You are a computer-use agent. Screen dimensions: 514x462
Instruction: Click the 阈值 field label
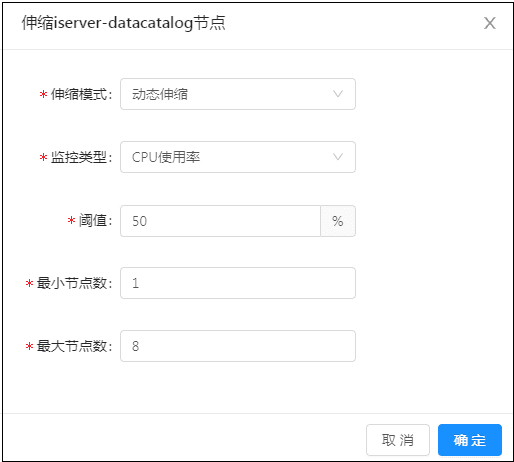[95, 220]
